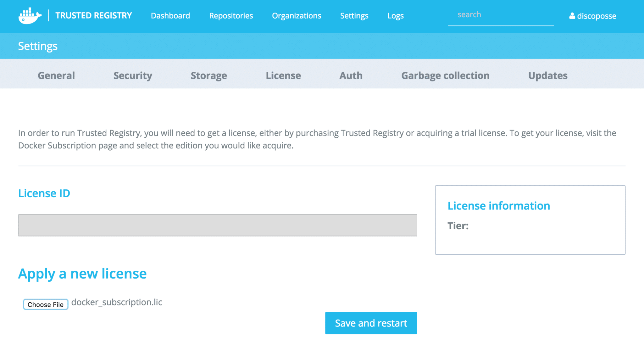Focus the search field
Image resolution: width=644 pixels, height=345 pixels.
[x=500, y=15]
